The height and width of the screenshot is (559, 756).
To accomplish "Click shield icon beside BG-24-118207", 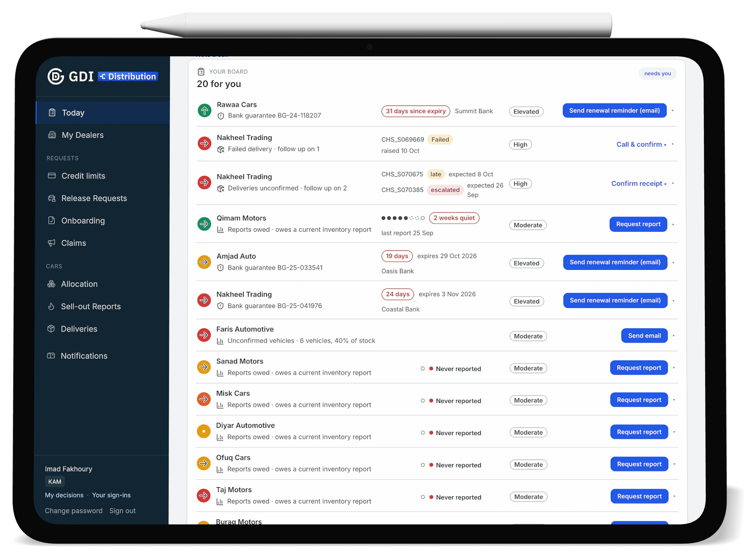I will tap(221, 116).
